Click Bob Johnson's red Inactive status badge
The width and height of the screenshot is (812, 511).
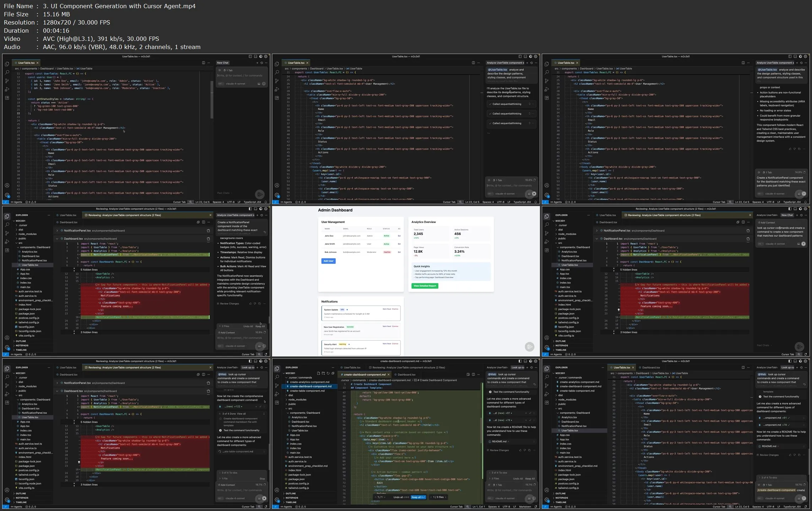[387, 252]
